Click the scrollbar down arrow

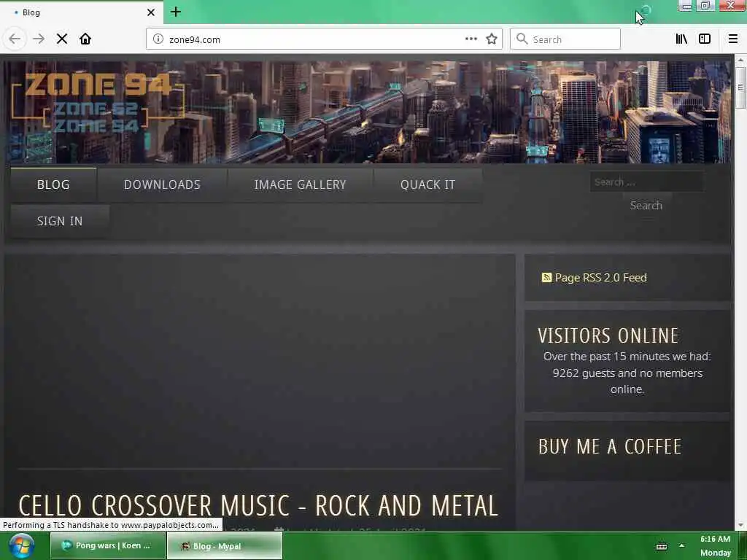(740, 525)
